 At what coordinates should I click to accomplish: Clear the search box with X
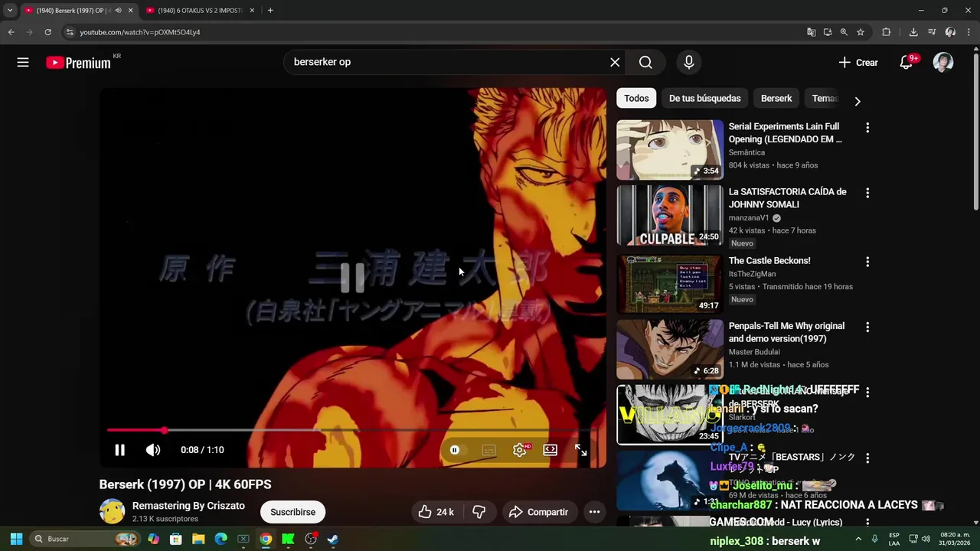(x=615, y=63)
